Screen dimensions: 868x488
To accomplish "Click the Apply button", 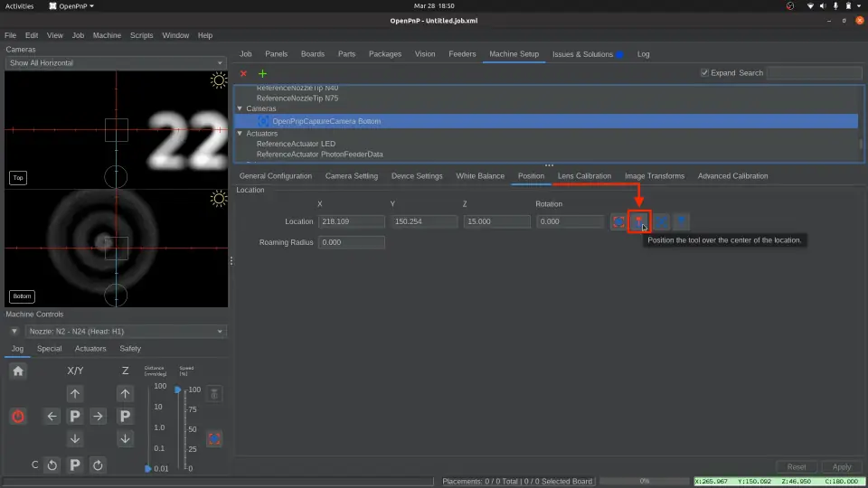I will pos(841,467).
